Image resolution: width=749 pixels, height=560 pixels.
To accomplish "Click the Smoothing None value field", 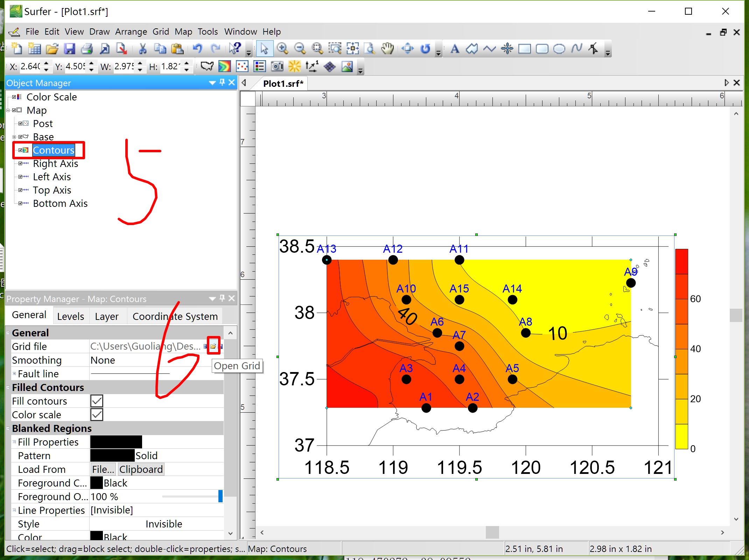I will point(156,360).
